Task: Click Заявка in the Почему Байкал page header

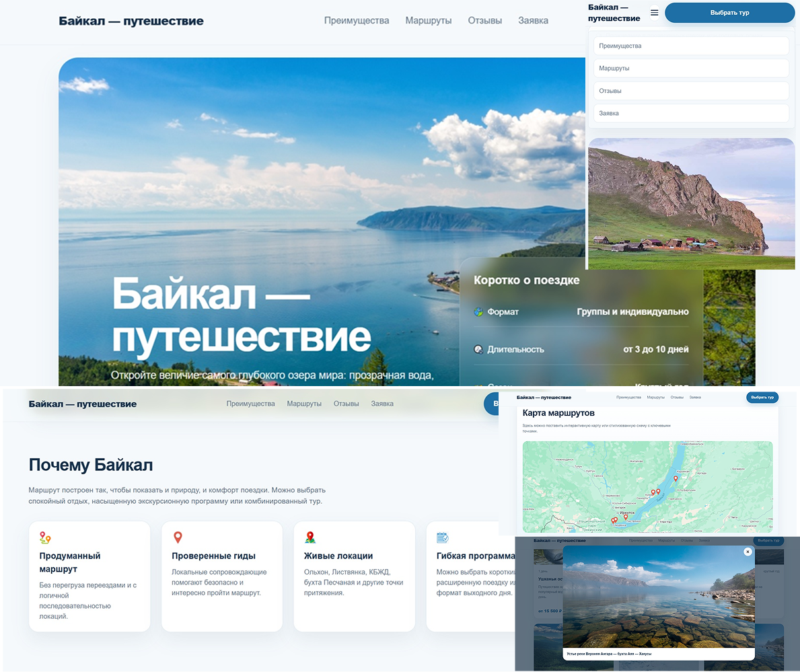Action: point(382,404)
